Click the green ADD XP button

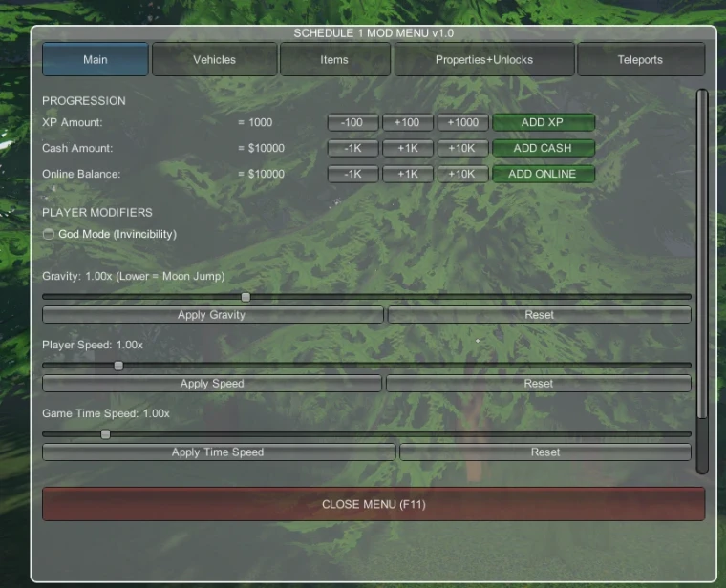coord(543,122)
